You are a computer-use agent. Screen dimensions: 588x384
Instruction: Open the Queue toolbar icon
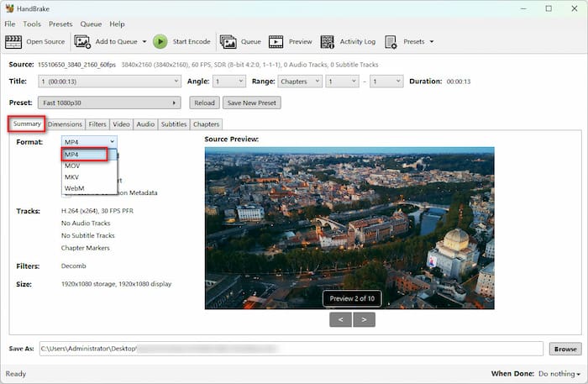pyautogui.click(x=228, y=42)
